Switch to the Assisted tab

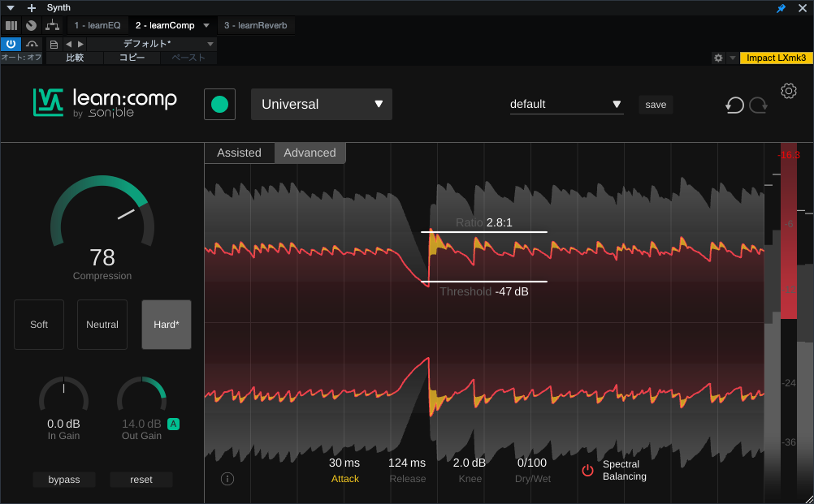pos(239,153)
